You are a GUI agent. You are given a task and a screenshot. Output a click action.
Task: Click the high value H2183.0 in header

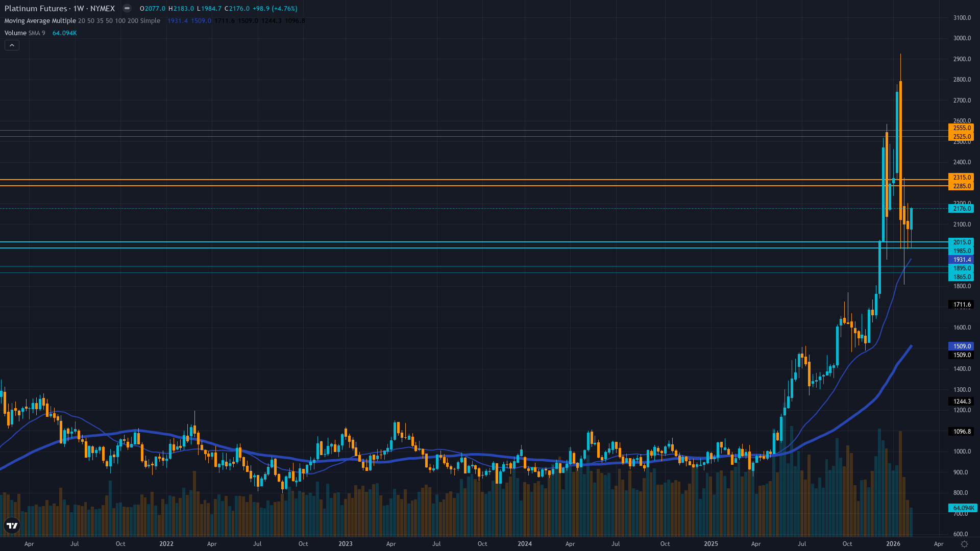181,9
